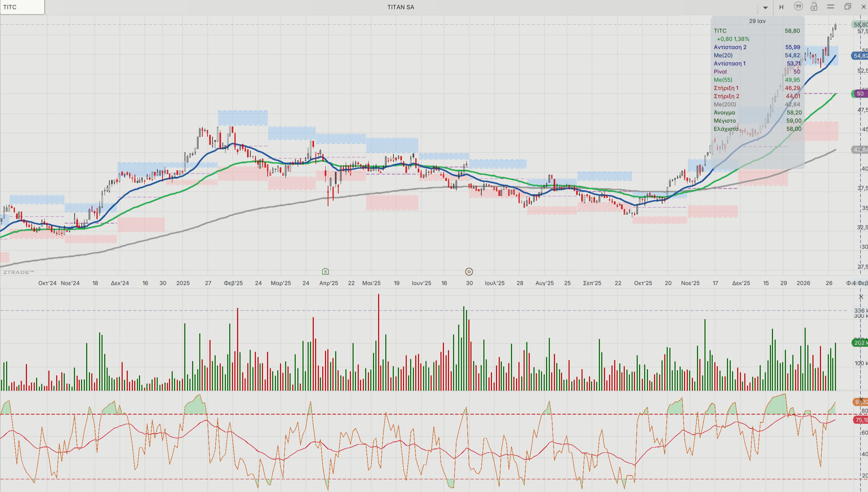Open the 'H' timeframe selector

781,7
